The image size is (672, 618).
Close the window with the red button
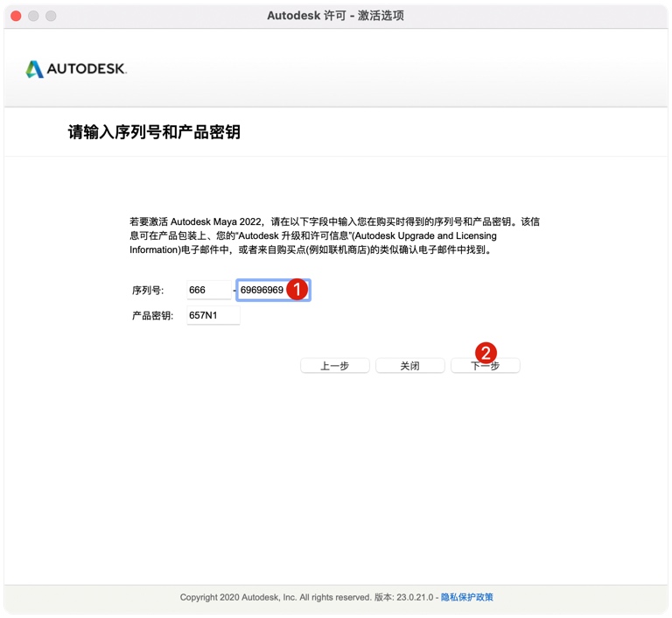pyautogui.click(x=16, y=16)
